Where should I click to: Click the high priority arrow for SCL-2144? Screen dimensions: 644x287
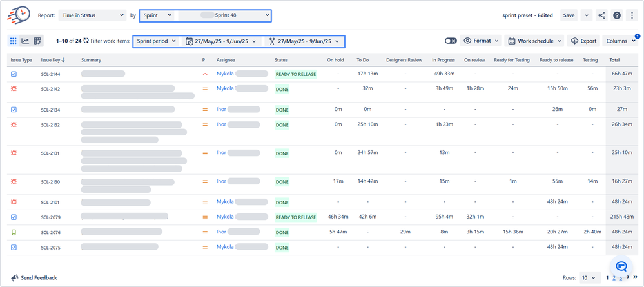(x=205, y=74)
